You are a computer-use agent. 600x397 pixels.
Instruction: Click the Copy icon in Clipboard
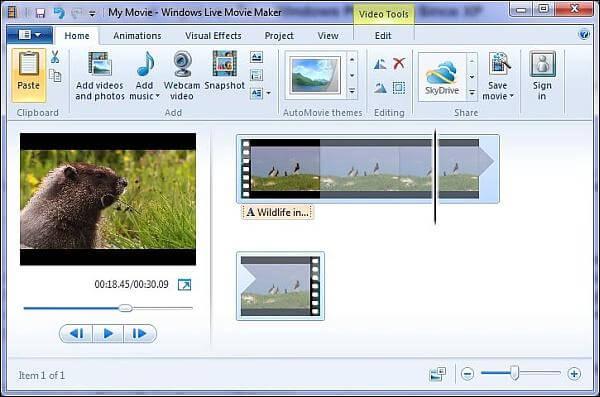click(55, 76)
